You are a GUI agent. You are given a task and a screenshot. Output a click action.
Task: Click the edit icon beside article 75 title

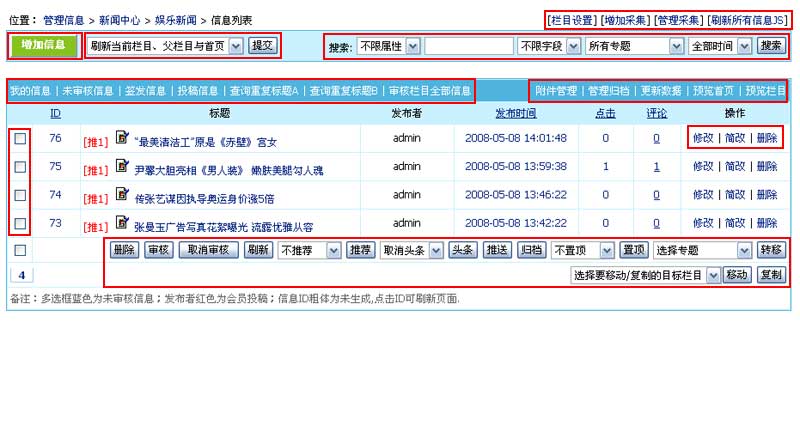(123, 167)
